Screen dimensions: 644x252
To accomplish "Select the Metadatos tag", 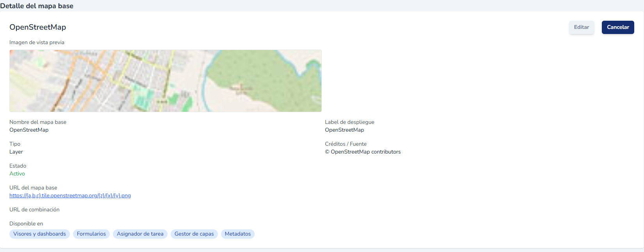I will point(238,234).
